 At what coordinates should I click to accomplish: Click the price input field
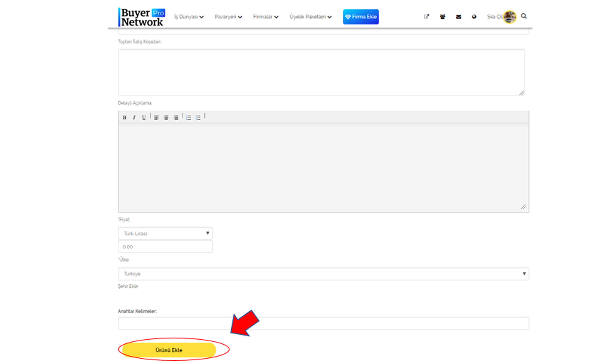click(165, 247)
